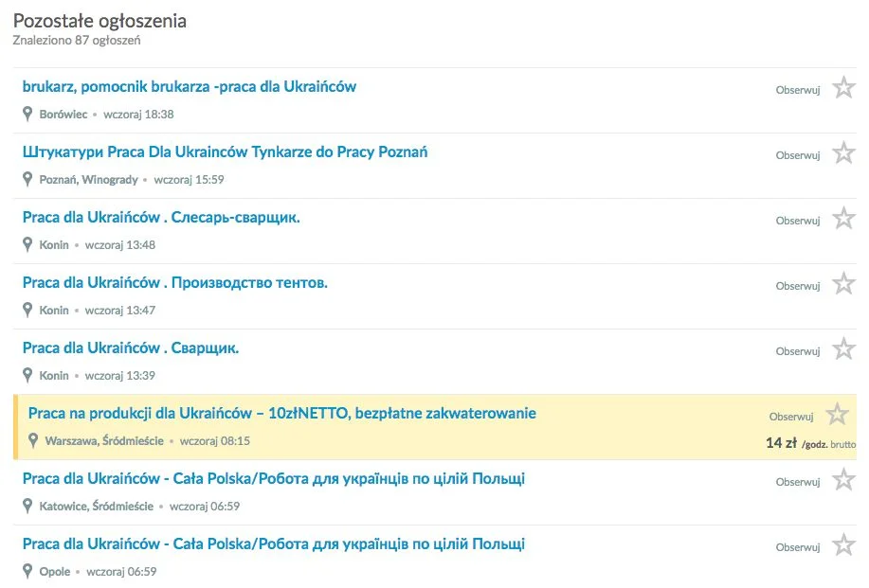
Task: Star the Производство тентов job ad
Action: 843,284
